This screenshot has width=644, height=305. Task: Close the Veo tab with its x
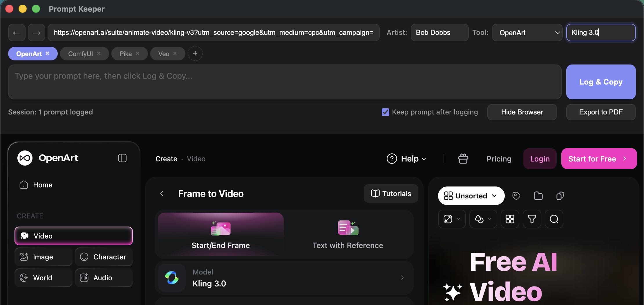(175, 53)
